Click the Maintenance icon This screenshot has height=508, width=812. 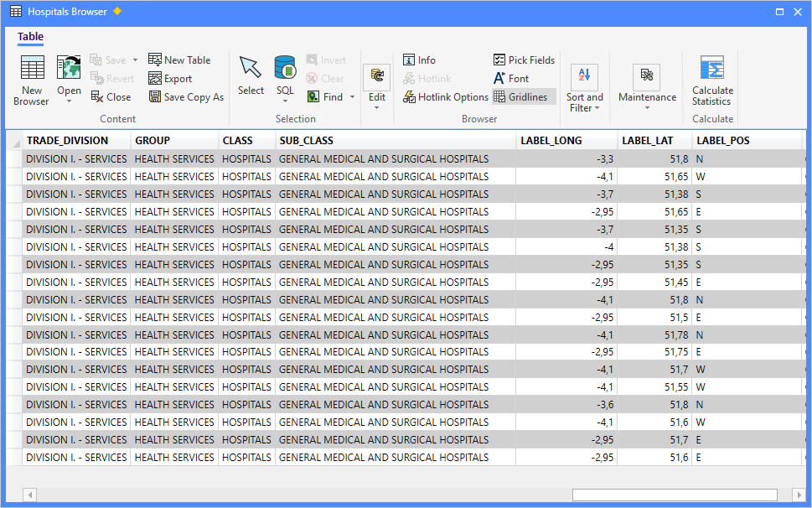[647, 75]
